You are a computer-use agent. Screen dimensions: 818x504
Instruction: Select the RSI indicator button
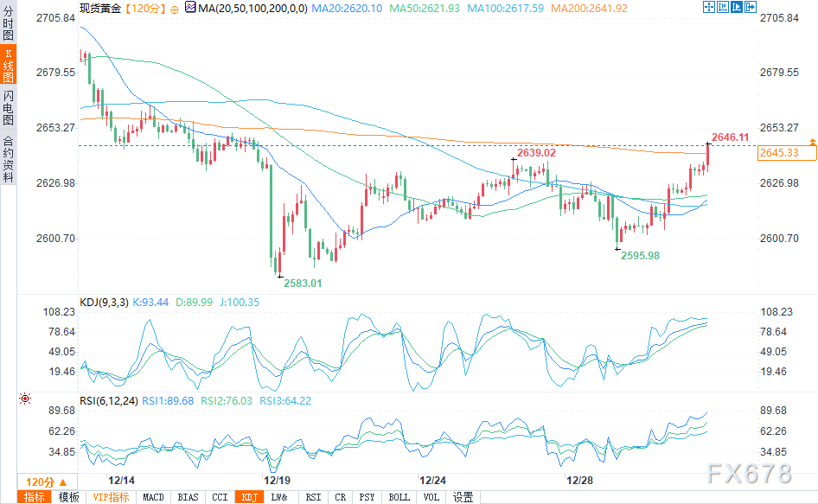pos(314,497)
